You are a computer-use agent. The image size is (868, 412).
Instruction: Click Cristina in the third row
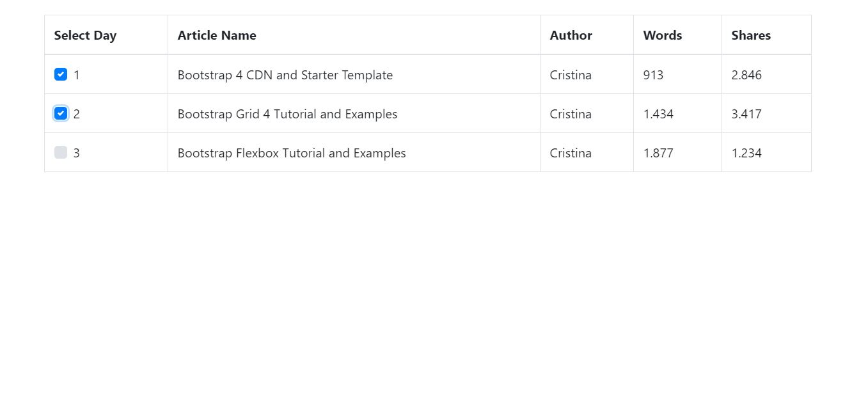(570, 153)
